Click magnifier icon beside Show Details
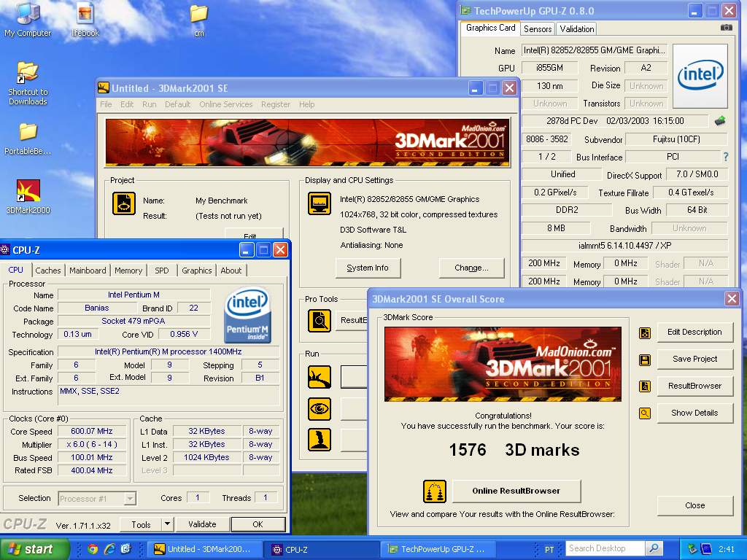 coord(645,413)
